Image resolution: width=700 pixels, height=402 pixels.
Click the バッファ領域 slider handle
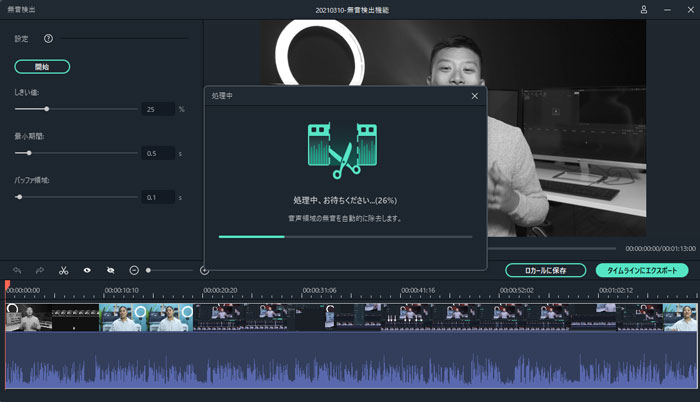(x=19, y=197)
